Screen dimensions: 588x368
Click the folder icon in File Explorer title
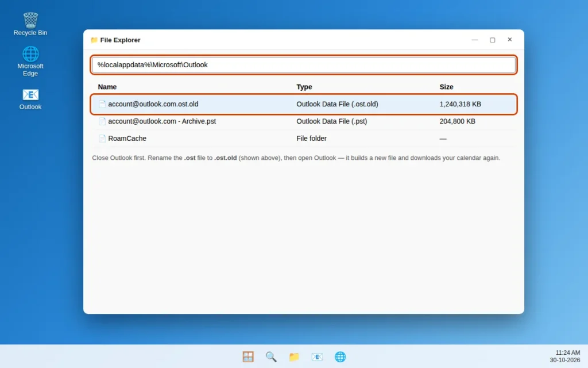(x=94, y=40)
